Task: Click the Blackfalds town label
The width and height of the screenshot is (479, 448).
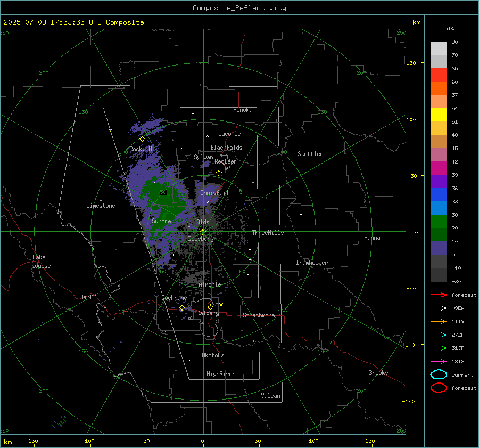Action: coord(226,148)
